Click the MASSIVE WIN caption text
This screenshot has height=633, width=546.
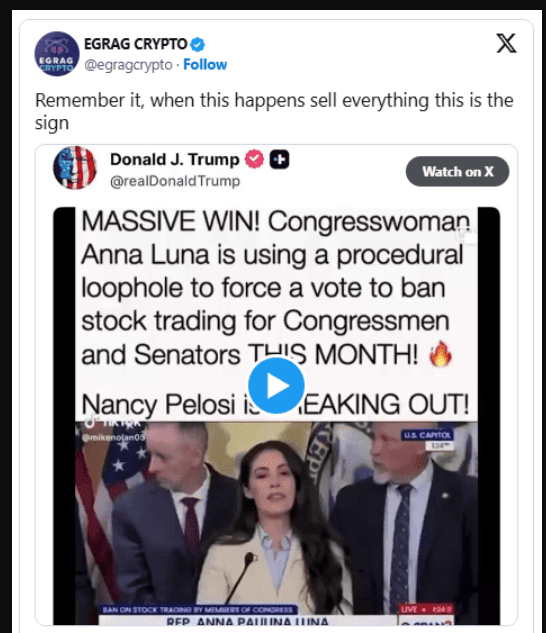[275, 313]
